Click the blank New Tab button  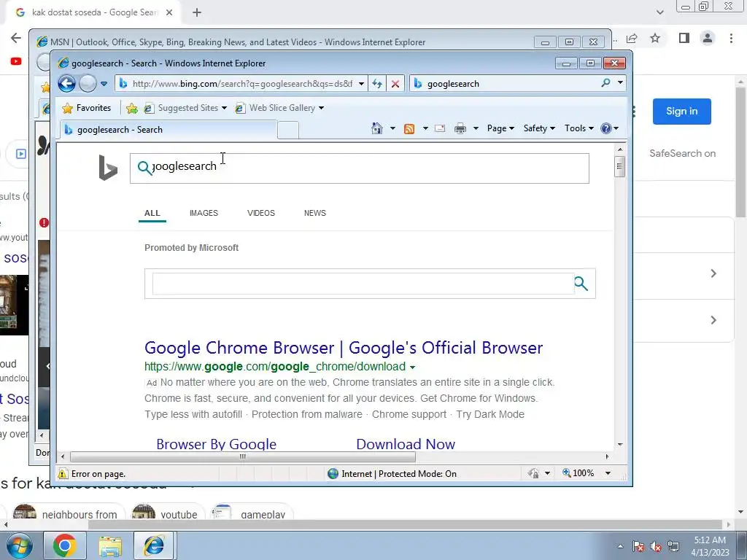pos(287,130)
